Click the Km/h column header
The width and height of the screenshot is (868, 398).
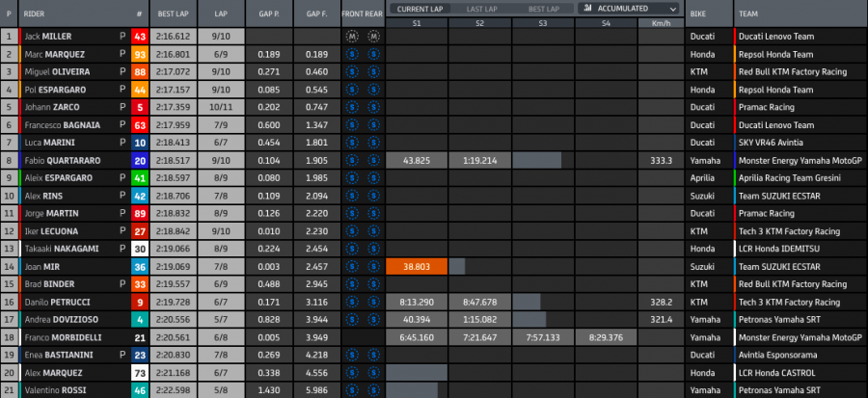661,21
